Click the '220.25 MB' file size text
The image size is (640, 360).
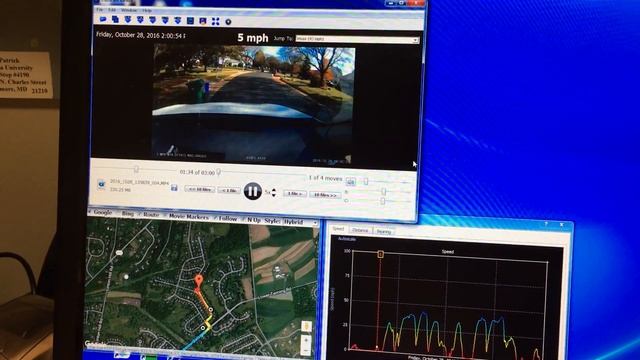coord(119,190)
